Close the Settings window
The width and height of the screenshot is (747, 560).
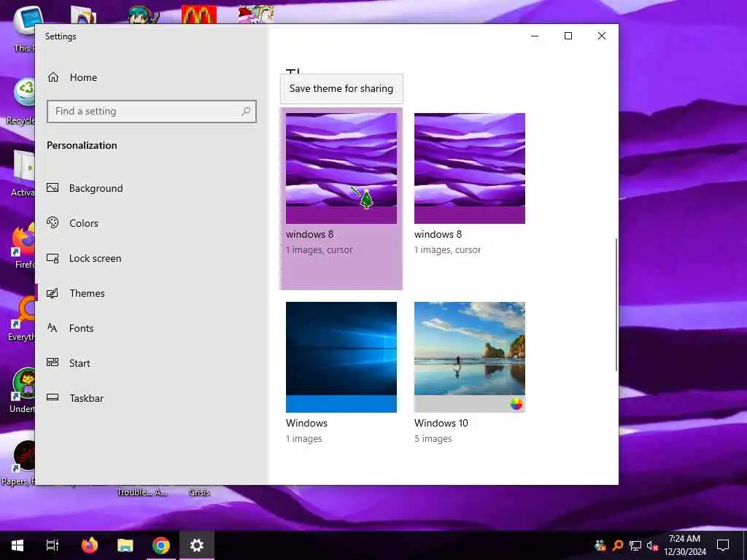(x=602, y=36)
